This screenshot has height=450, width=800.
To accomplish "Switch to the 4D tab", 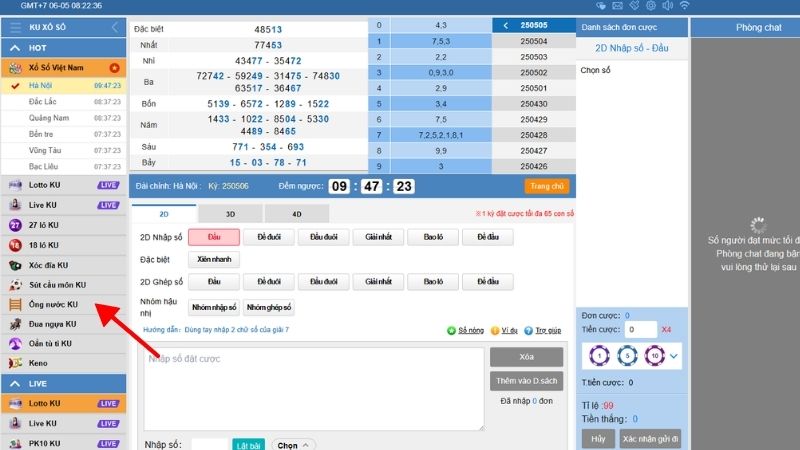I will [296, 213].
